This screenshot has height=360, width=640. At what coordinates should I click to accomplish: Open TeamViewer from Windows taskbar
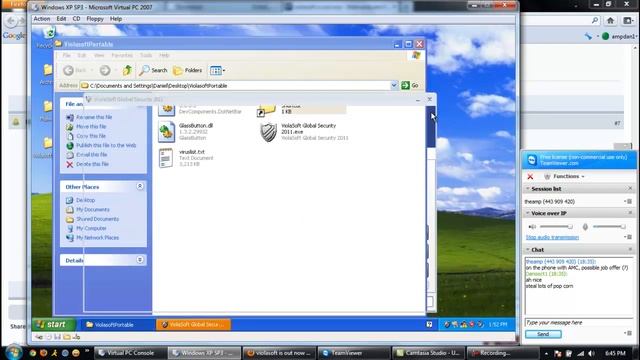pyautogui.click(x=354, y=353)
